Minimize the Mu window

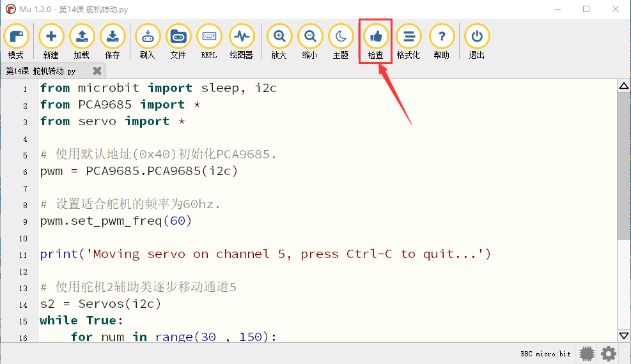(x=557, y=9)
